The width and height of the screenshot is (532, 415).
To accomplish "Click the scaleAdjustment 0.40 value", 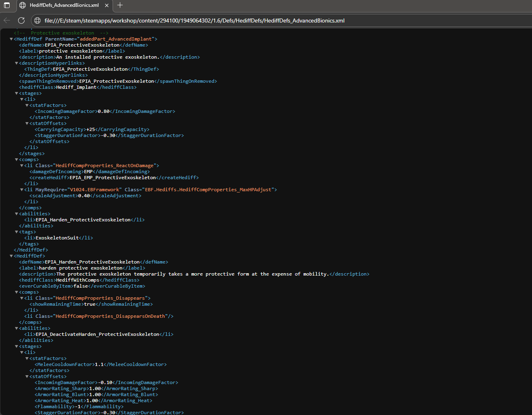I will 84,196.
